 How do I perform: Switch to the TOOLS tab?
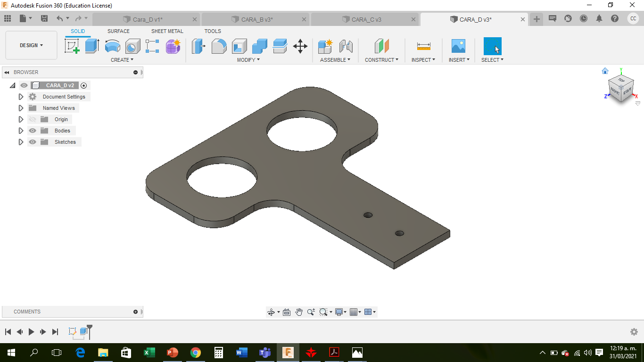(213, 31)
